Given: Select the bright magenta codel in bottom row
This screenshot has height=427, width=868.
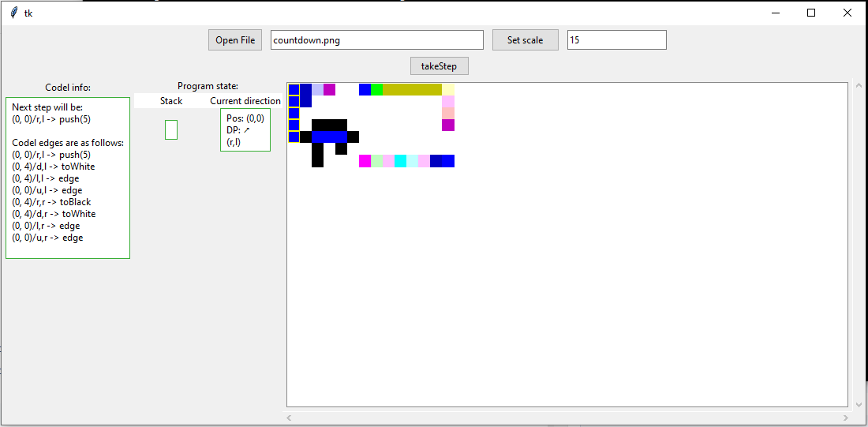Looking at the screenshot, I should coord(365,161).
